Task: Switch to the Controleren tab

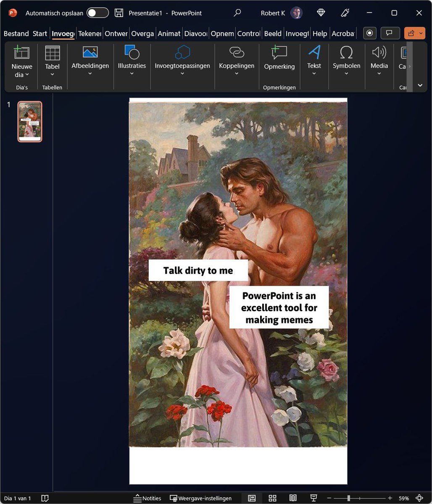Action: (x=248, y=34)
